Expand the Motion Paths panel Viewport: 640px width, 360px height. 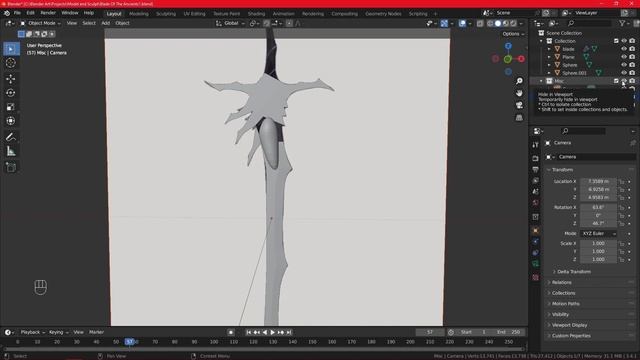coord(565,304)
